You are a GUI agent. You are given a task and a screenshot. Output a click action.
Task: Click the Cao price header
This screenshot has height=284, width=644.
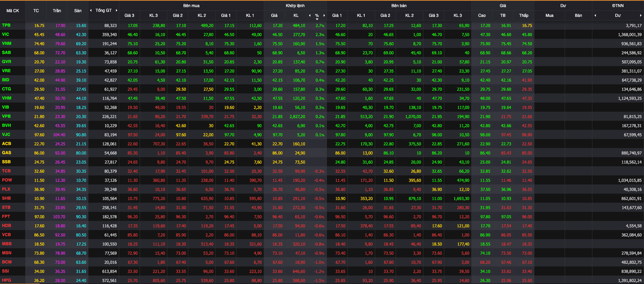(x=482, y=16)
